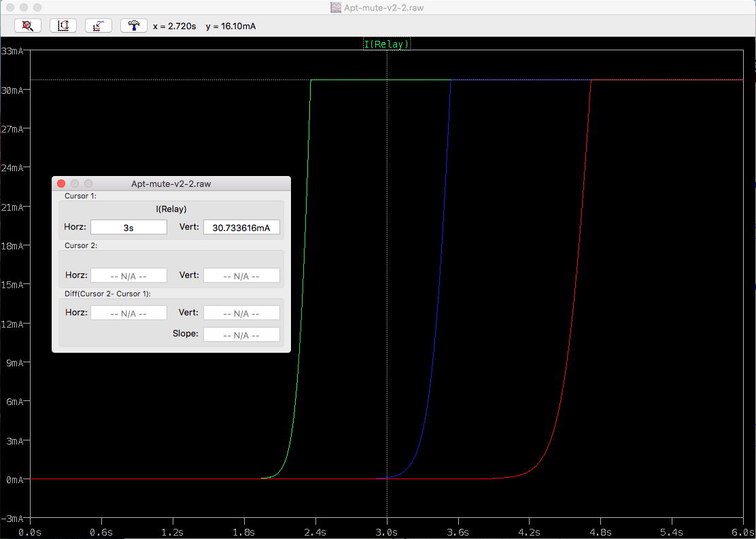Click the 5.4s time axis label
Viewport: 756px width, 539px height.
(672, 533)
